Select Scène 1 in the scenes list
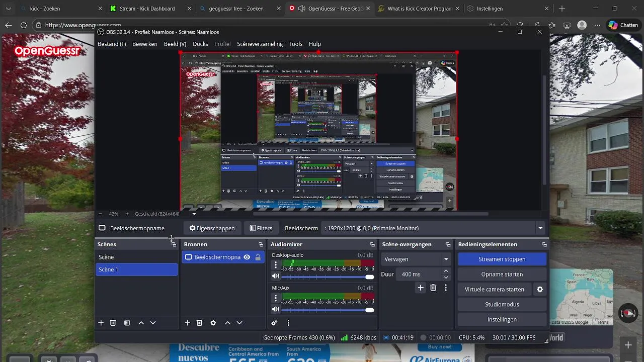The width and height of the screenshot is (644, 362). pyautogui.click(x=137, y=269)
